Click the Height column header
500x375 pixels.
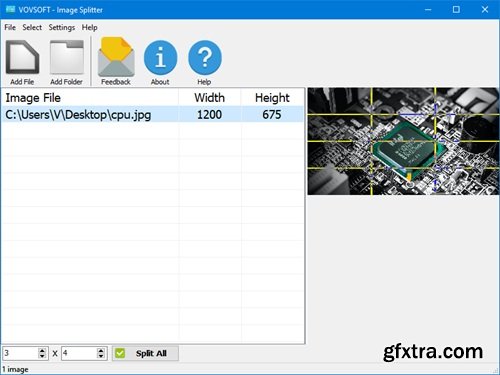pos(272,98)
